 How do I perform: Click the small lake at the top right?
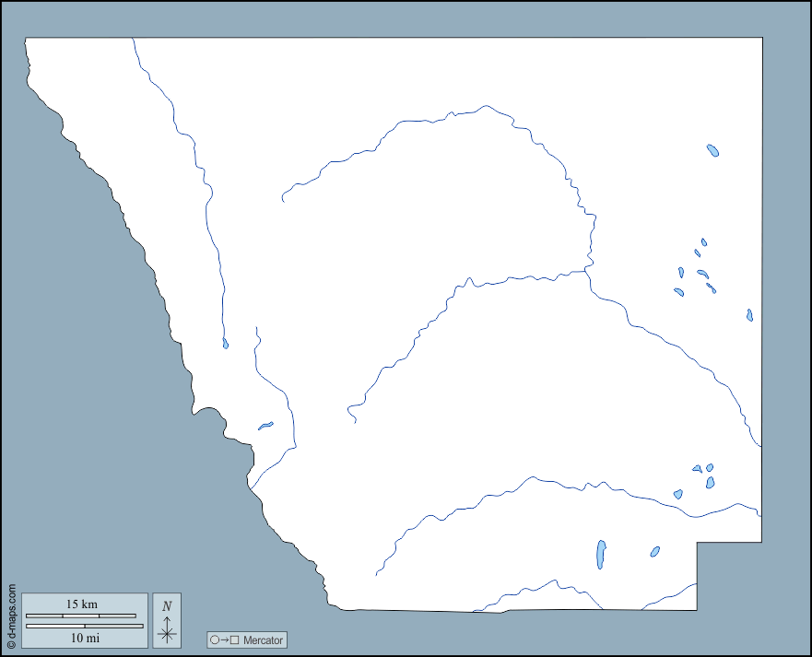point(712,150)
